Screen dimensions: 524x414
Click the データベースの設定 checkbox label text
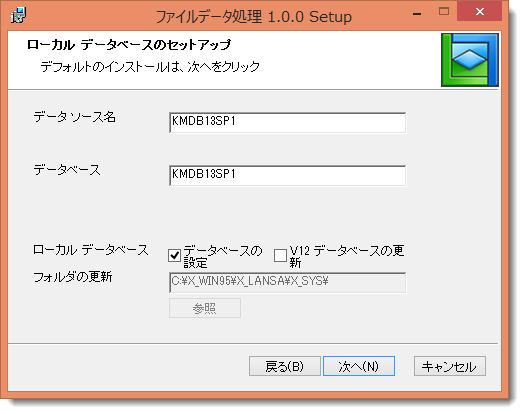pos(223,256)
